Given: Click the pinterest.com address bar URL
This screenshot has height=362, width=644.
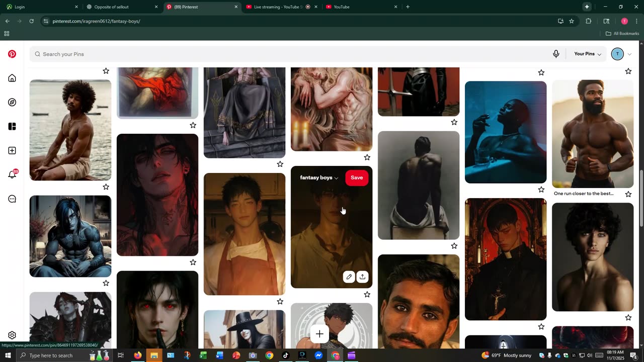Looking at the screenshot, I should click(97, 21).
